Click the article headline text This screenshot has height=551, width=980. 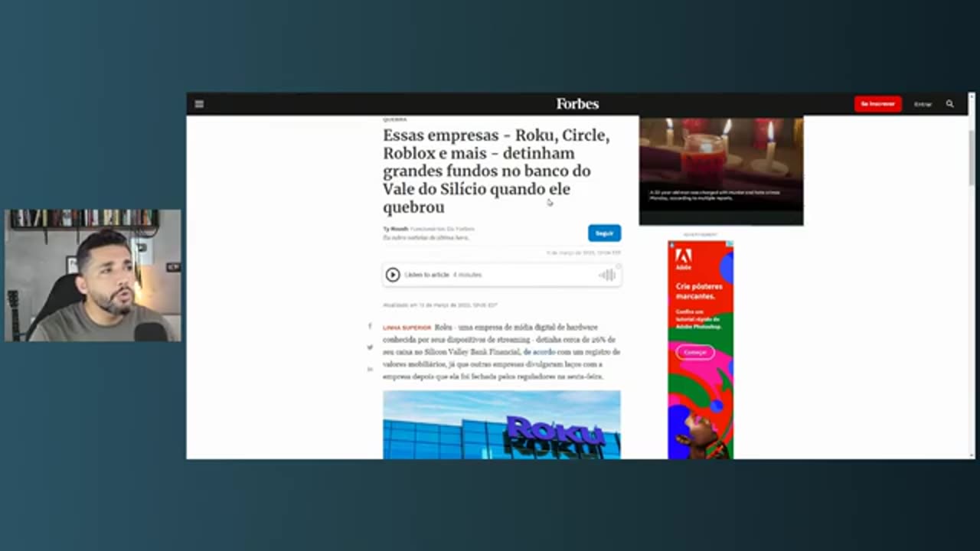click(x=497, y=171)
